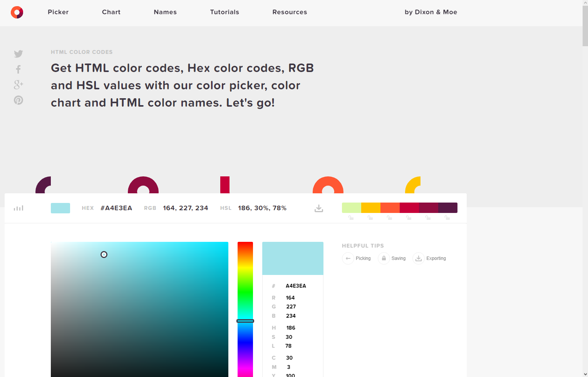
Task: Pin the page using the Pinterest icon
Action: click(x=18, y=100)
